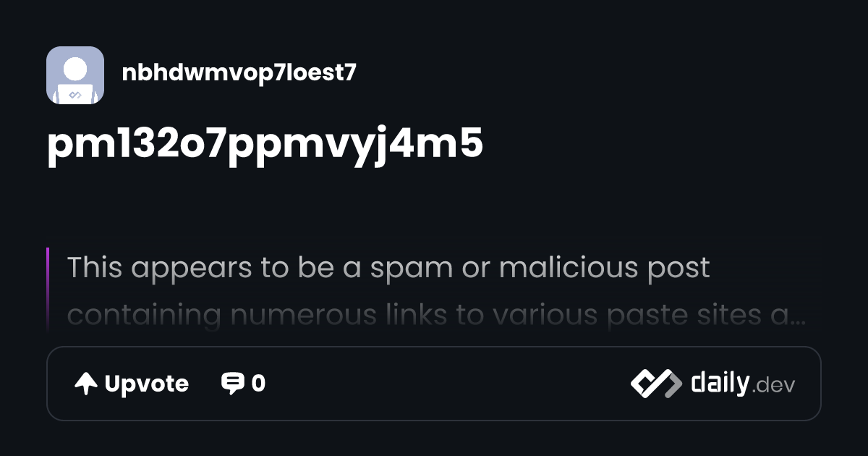
Task: Click the "daily" wordmark text
Action: click(x=720, y=383)
